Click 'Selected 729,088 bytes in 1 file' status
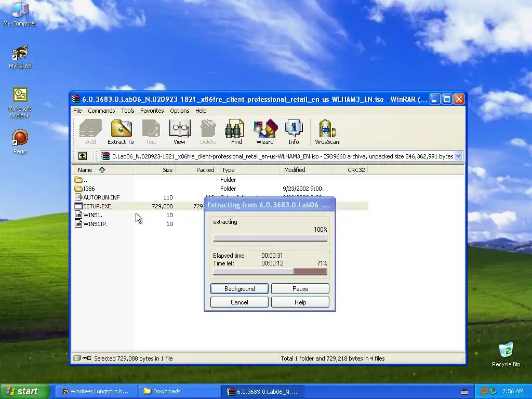 134,358
